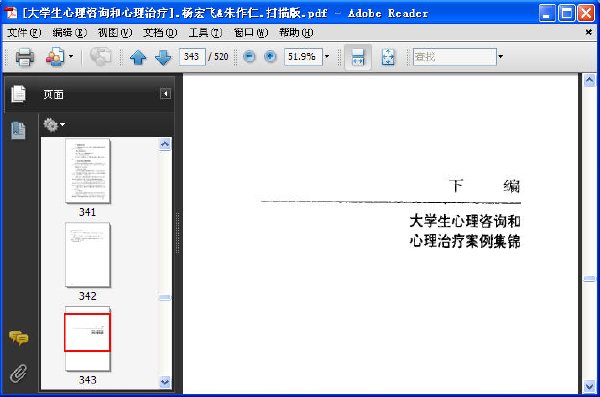Viewport: 600px width, 397px height.
Task: Click the zoom percentage field 51.9%
Action: tap(303, 57)
